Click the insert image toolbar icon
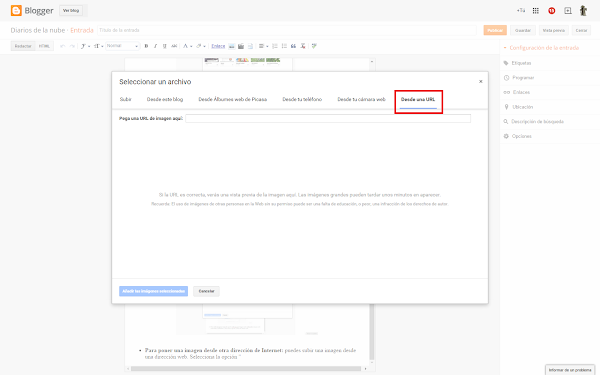Screen dimensions: 600x375 [232, 46]
